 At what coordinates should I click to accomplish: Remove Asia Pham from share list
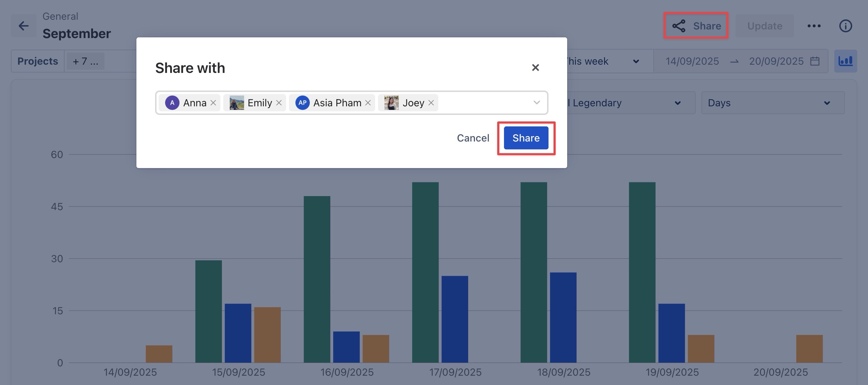coord(368,103)
